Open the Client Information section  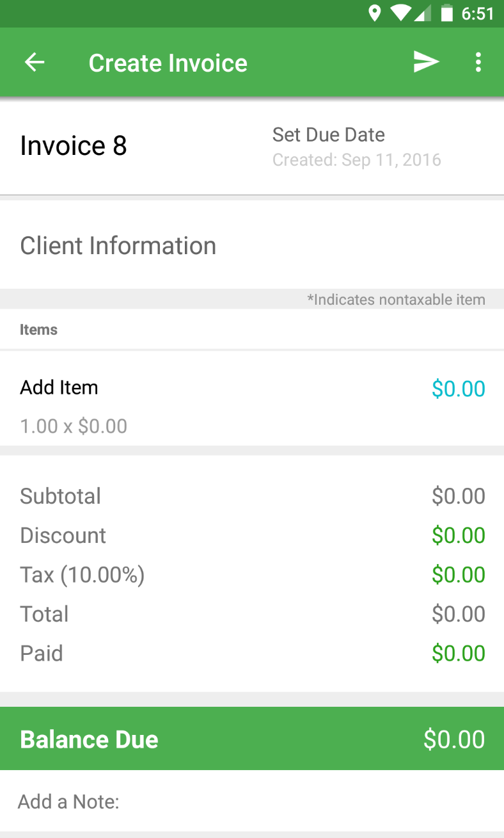point(252,246)
